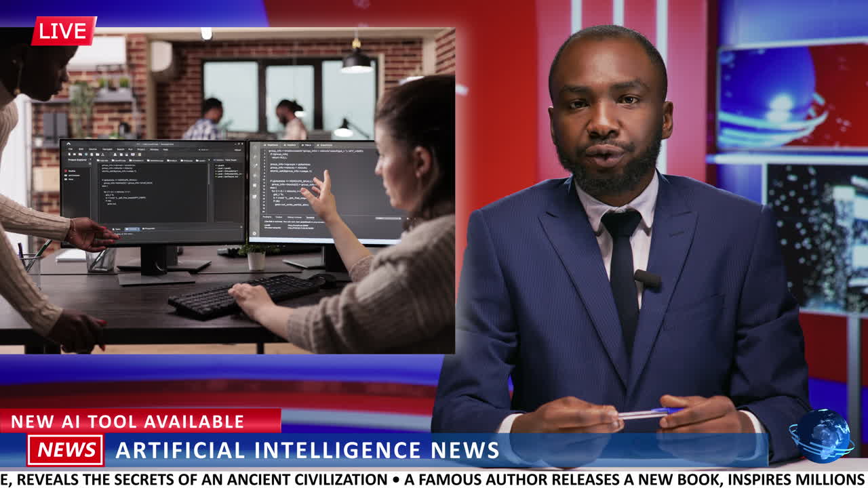The width and height of the screenshot is (868, 488).
Task: Click inside the quick access search field
Action: click(x=203, y=150)
